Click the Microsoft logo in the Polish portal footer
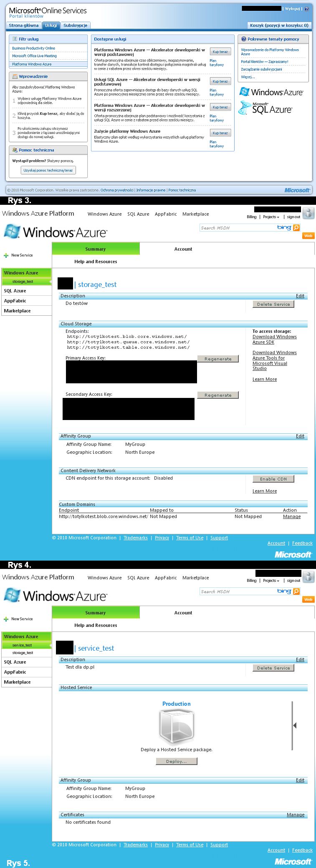 [x=297, y=190]
